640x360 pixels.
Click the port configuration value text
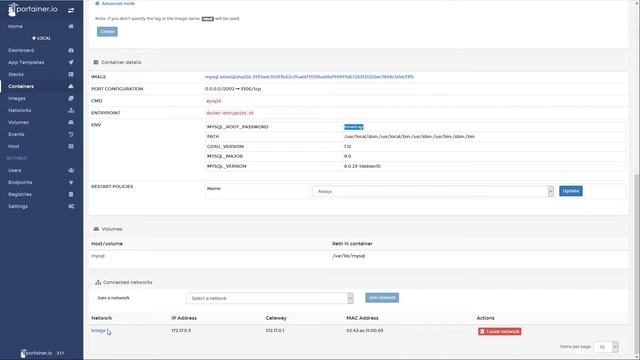233,89
